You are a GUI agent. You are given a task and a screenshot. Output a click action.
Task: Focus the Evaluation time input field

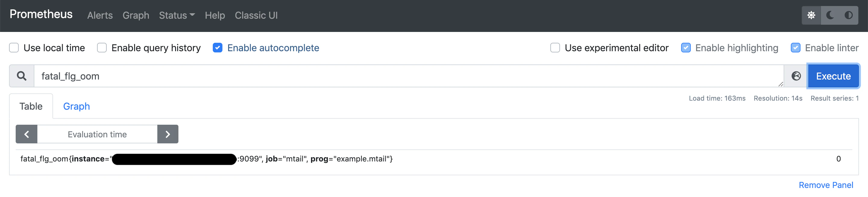pos(97,134)
